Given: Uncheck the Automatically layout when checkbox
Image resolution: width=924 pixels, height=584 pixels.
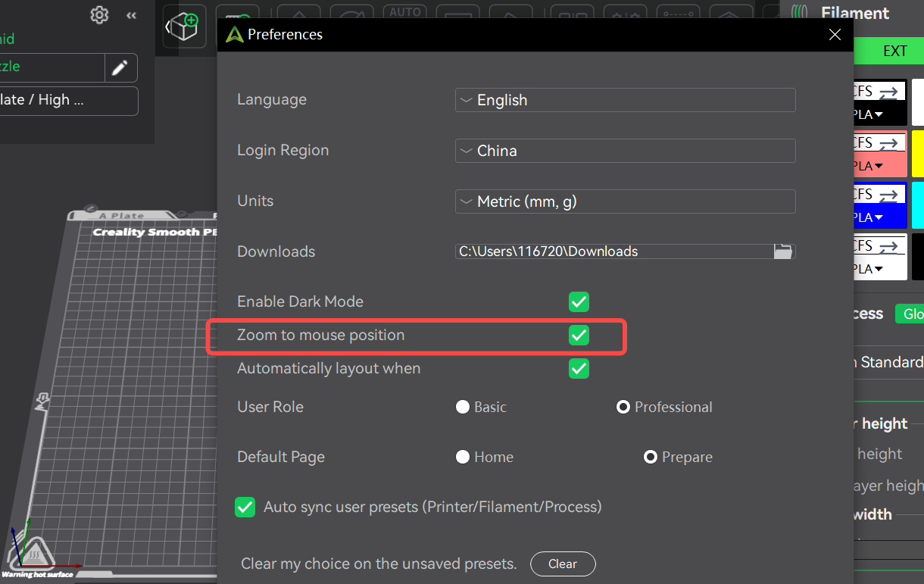Looking at the screenshot, I should pos(579,368).
